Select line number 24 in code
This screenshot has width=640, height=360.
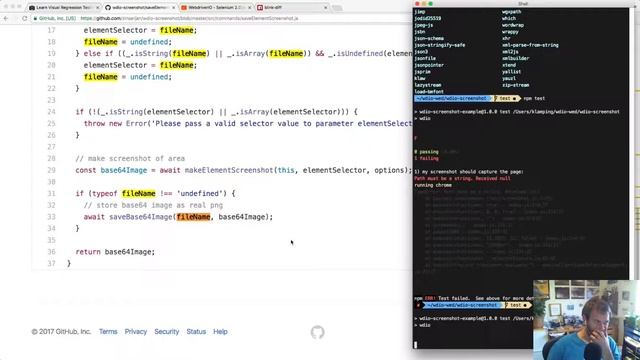(x=51, y=112)
